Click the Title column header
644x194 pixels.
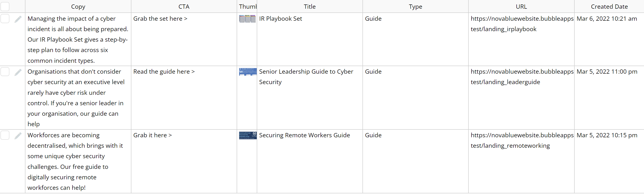pos(309,7)
